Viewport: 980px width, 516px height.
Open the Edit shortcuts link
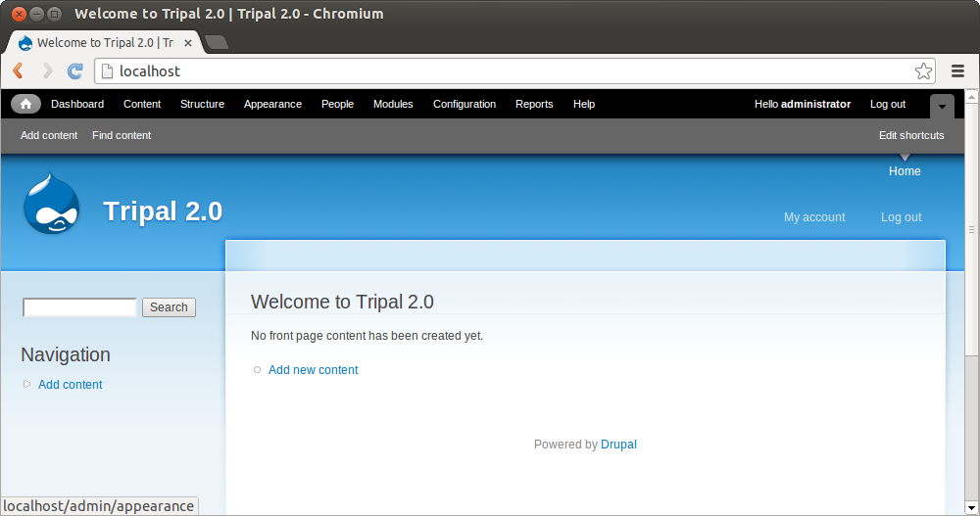pyautogui.click(x=911, y=135)
